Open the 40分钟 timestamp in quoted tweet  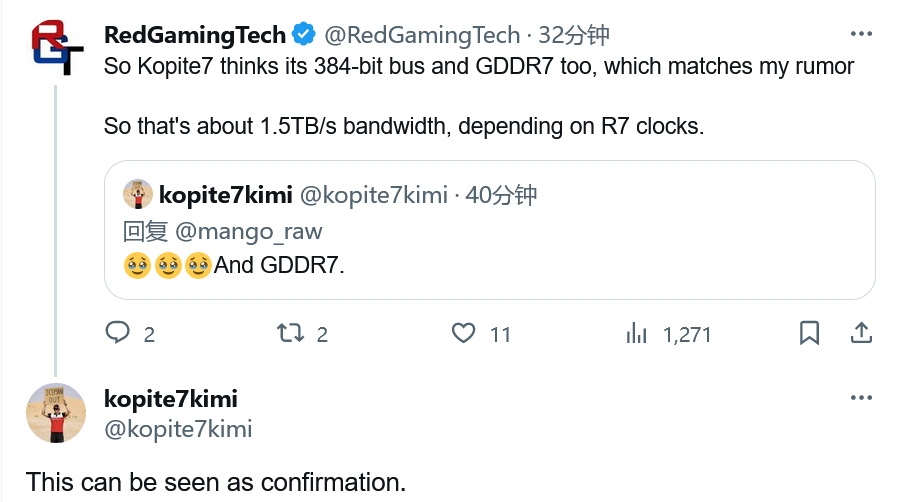(x=501, y=194)
